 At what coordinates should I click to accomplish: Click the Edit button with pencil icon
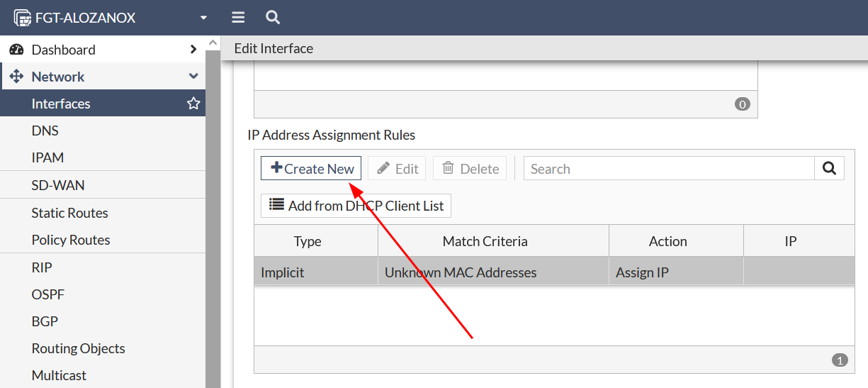[x=397, y=169]
